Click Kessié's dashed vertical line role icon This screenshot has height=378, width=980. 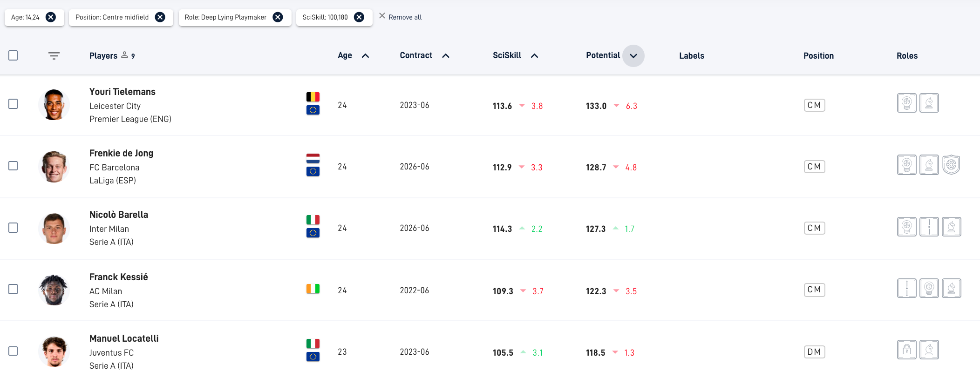(x=907, y=288)
